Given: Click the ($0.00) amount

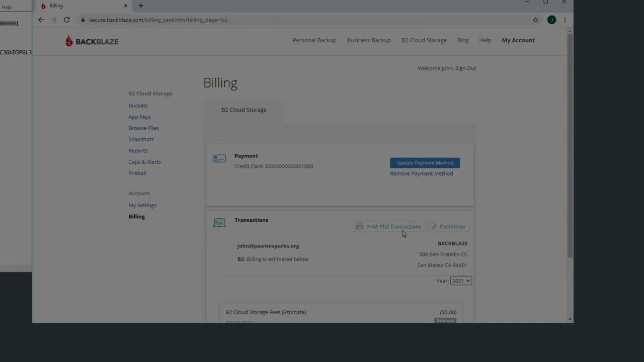Looking at the screenshot, I should tap(448, 312).
